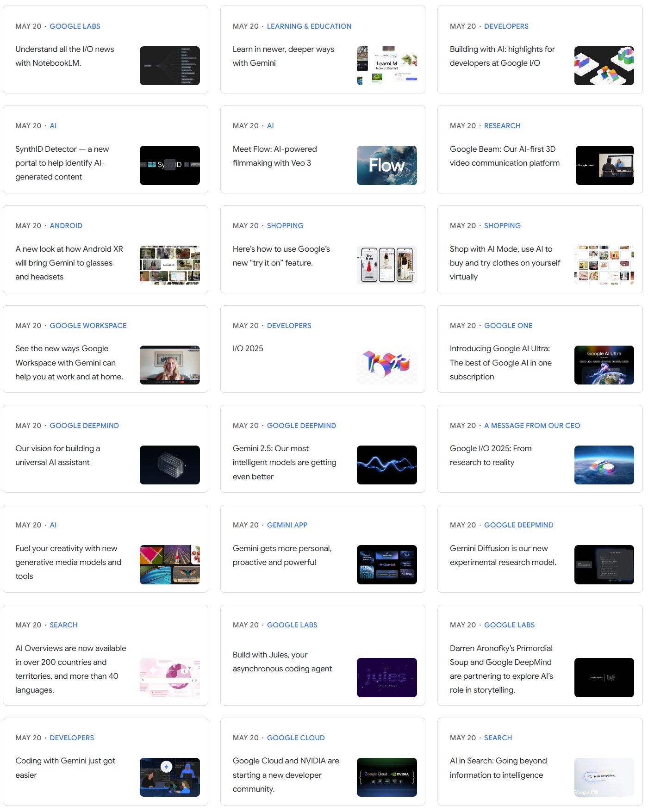Click the Learning & Education category link
Viewport: 648px width, 812px height.
pyautogui.click(x=309, y=26)
